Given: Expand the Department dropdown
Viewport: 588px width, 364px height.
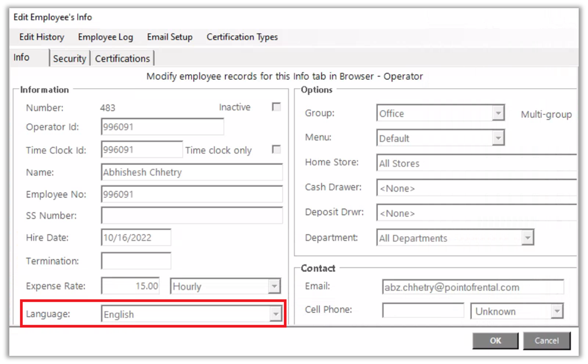Looking at the screenshot, I should 527,238.
